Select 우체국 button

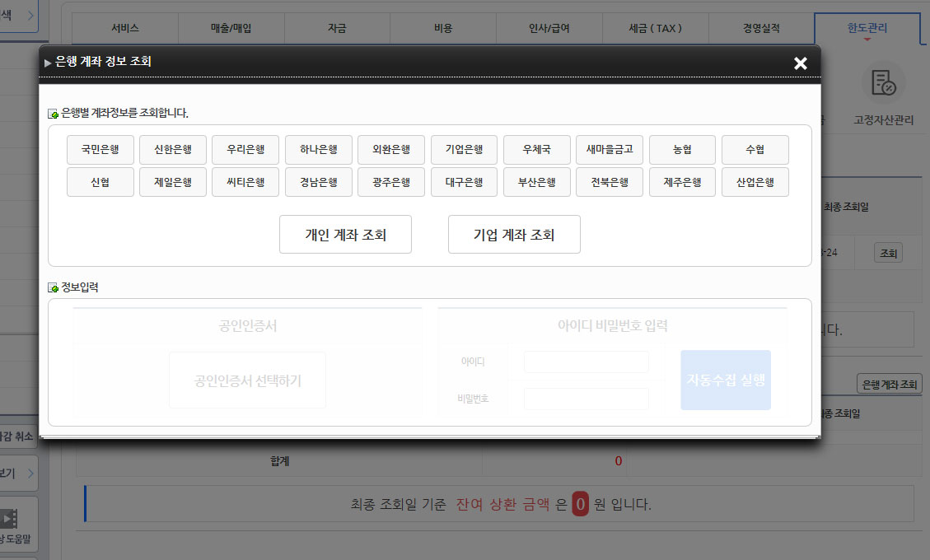[537, 150]
